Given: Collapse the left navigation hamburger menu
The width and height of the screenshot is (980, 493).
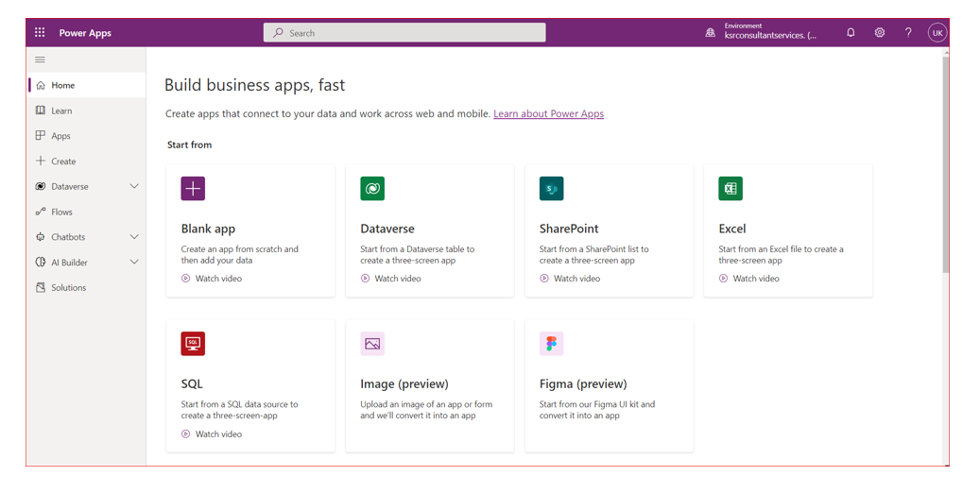Looking at the screenshot, I should pyautogui.click(x=40, y=59).
